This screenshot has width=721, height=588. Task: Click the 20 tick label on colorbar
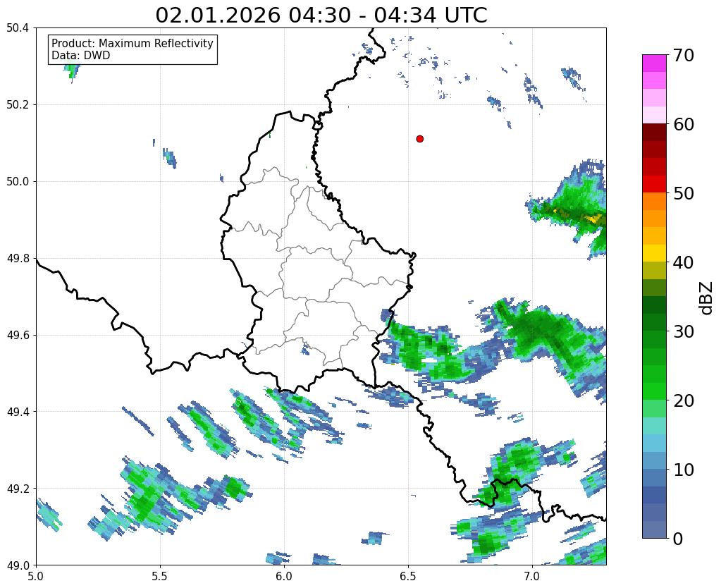point(682,400)
